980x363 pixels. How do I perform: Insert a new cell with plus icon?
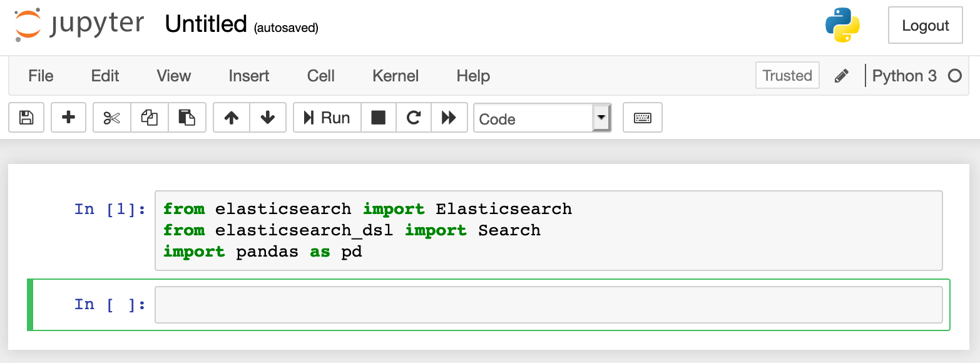pyautogui.click(x=68, y=117)
